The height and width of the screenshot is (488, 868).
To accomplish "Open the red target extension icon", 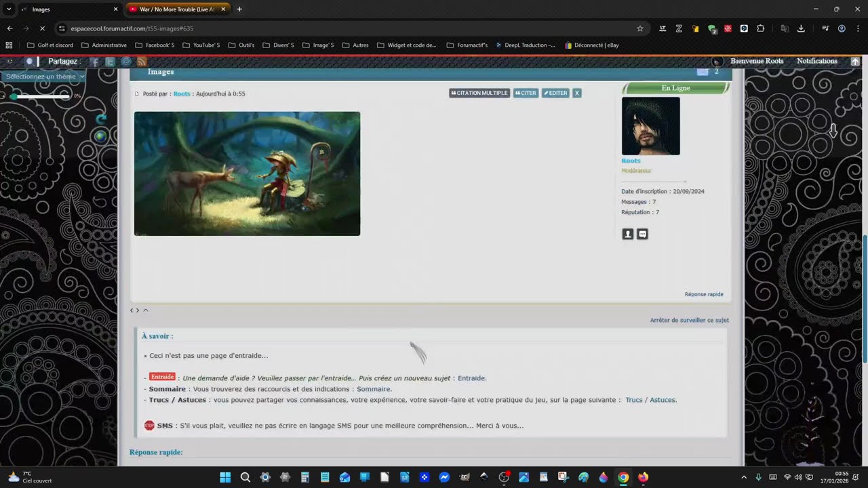I will pyautogui.click(x=728, y=28).
